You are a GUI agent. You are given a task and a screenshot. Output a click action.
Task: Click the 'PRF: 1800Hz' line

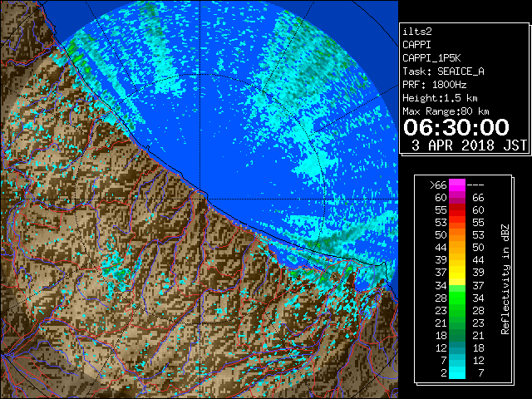coord(434,85)
